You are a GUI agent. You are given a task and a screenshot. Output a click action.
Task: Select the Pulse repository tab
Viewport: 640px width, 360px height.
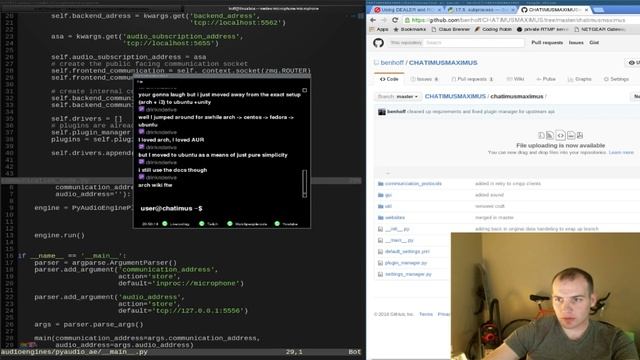(546, 79)
